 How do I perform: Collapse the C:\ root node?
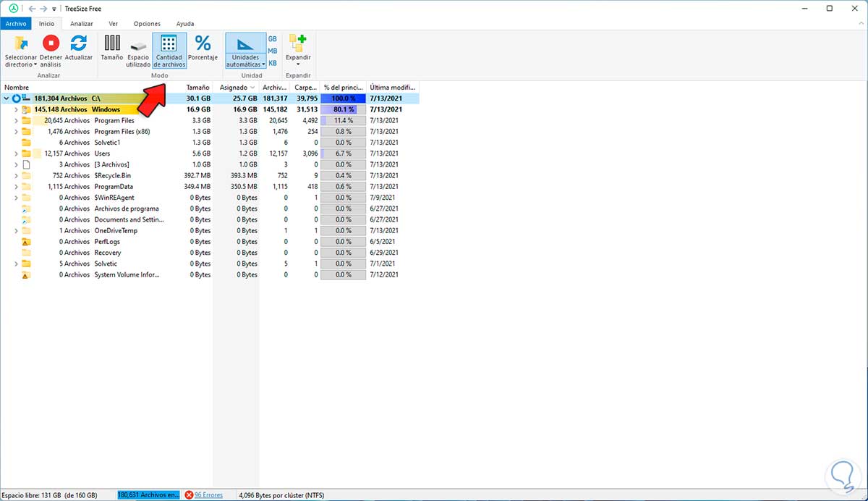pyautogui.click(x=6, y=98)
